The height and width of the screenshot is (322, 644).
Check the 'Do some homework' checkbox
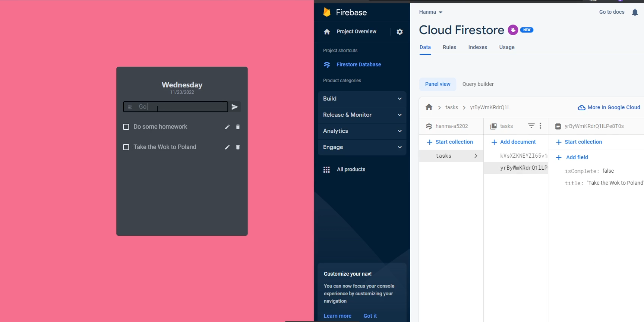coord(126,127)
